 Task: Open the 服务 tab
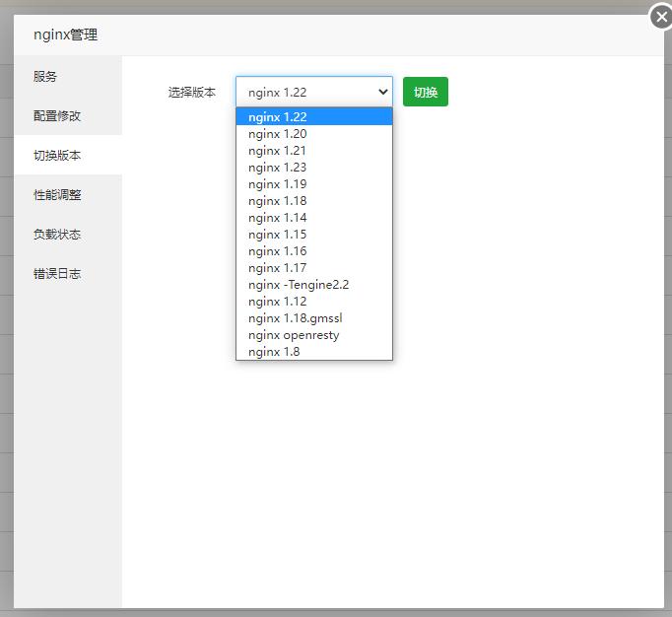45,77
